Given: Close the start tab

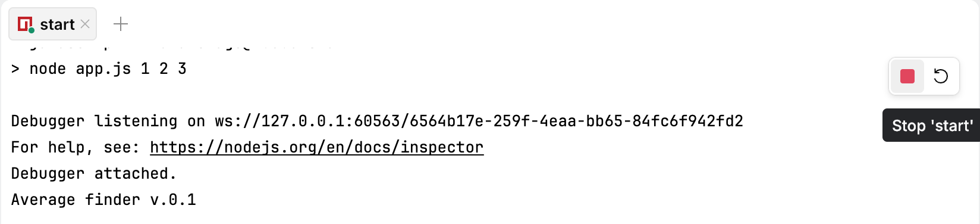Looking at the screenshot, I should [85, 24].
